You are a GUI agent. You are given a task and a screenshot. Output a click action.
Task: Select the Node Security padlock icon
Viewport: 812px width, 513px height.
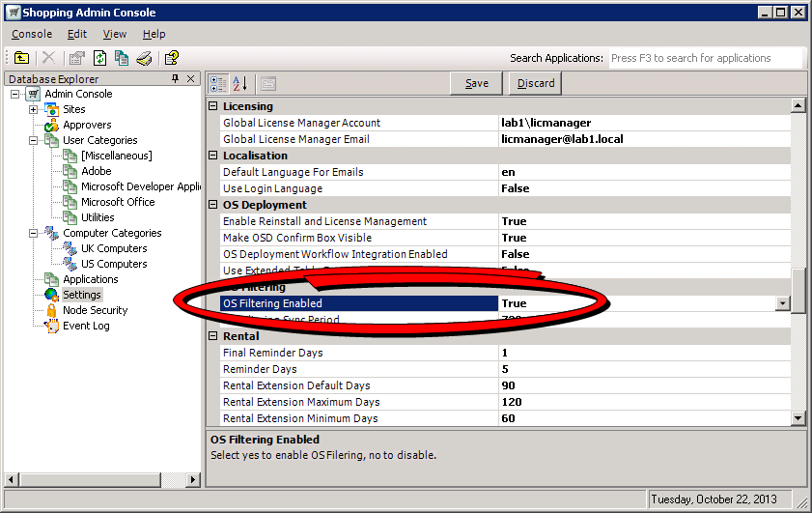pos(51,310)
